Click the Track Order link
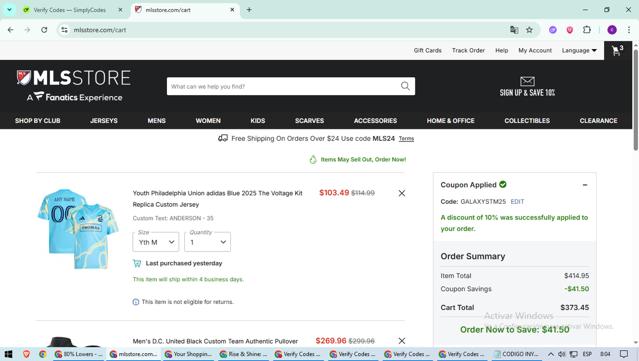This screenshot has height=361, width=639. (x=468, y=51)
